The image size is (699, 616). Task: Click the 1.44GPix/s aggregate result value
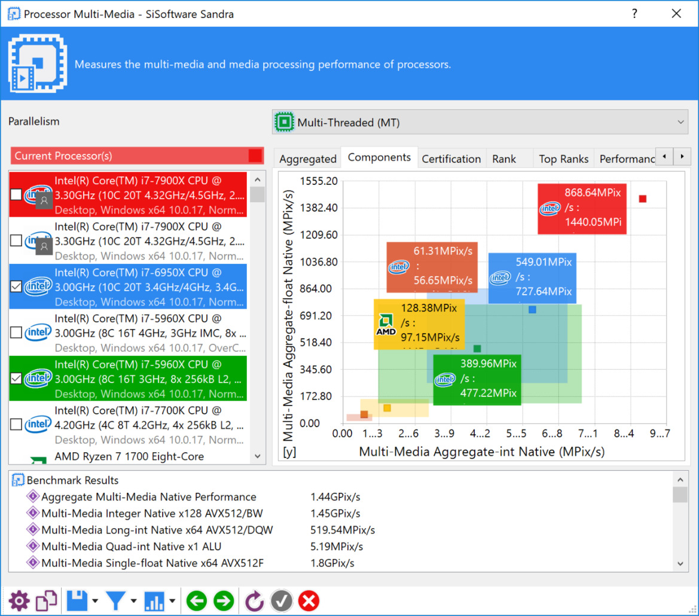click(335, 496)
